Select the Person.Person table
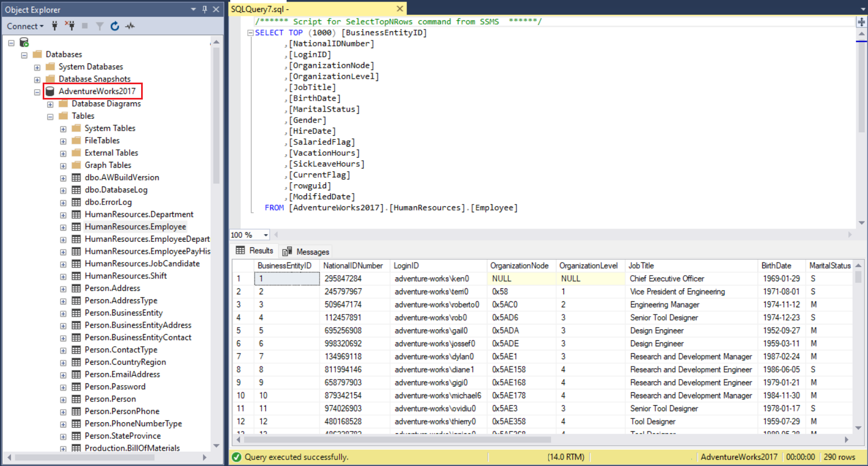The height and width of the screenshot is (466, 868). pyautogui.click(x=110, y=399)
